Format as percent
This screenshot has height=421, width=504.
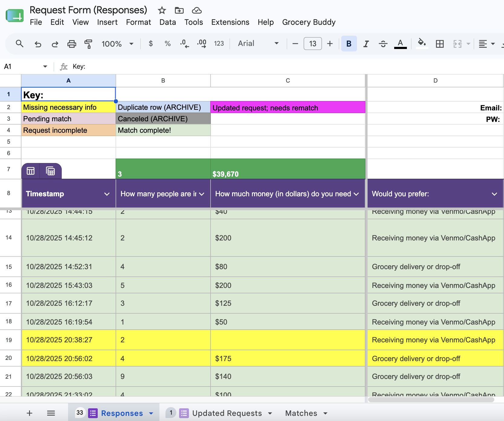pos(168,44)
